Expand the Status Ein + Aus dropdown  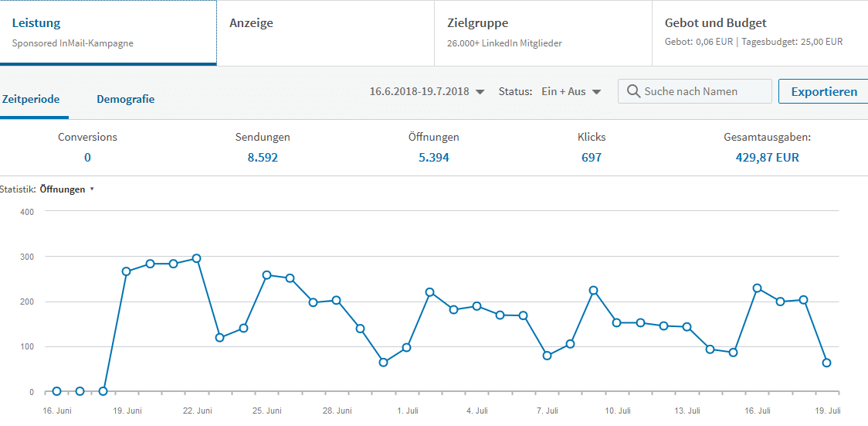pyautogui.click(x=571, y=91)
